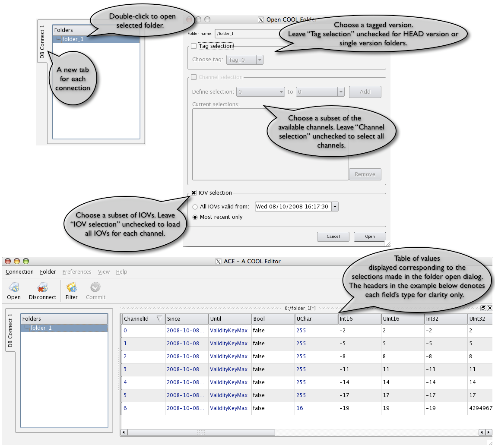
Task: Click the Until column header
Action: point(230,319)
